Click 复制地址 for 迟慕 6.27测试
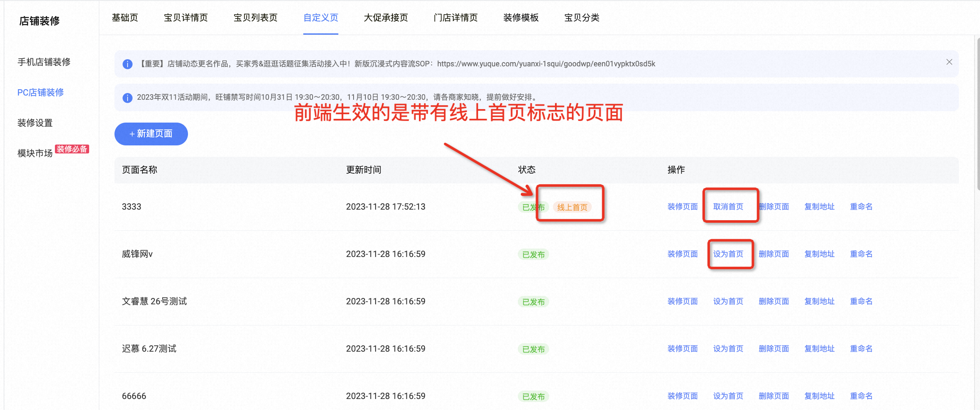980x410 pixels. [819, 349]
